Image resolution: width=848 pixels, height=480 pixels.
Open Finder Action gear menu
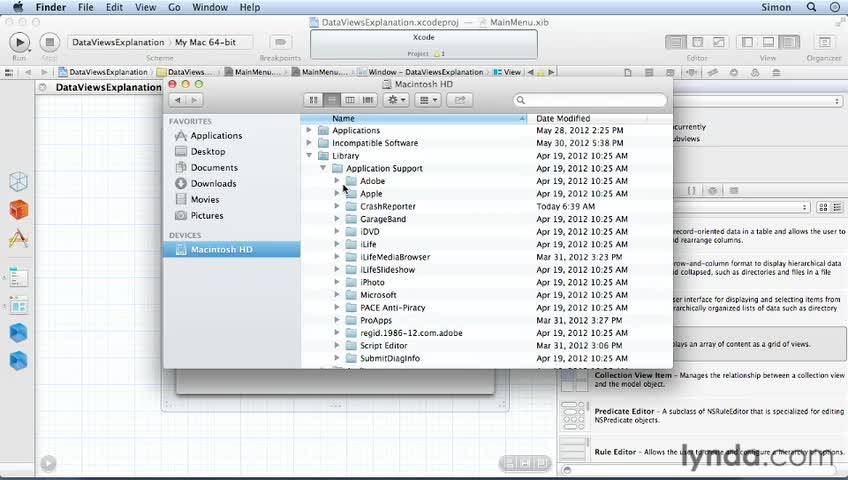tap(396, 100)
